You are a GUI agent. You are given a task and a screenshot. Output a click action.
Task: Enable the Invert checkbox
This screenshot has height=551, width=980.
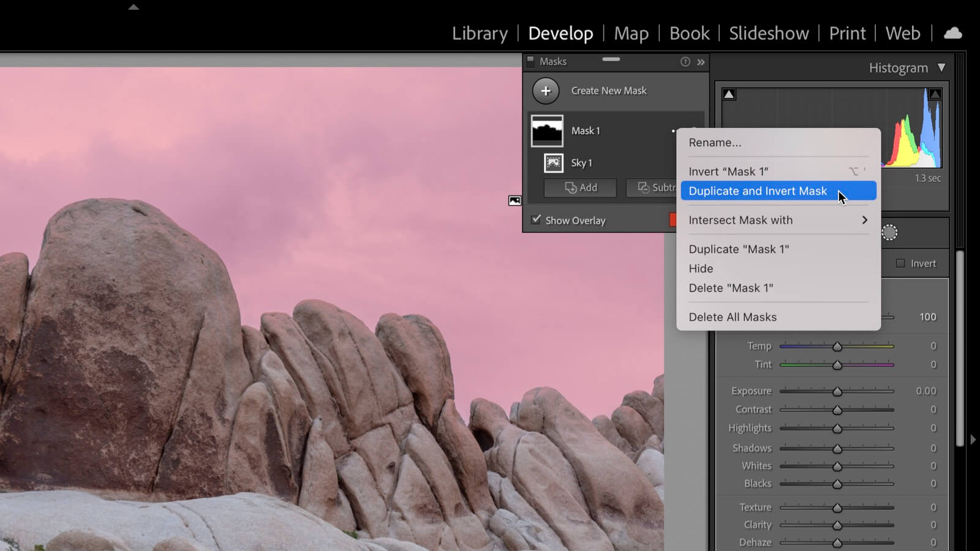tap(900, 263)
